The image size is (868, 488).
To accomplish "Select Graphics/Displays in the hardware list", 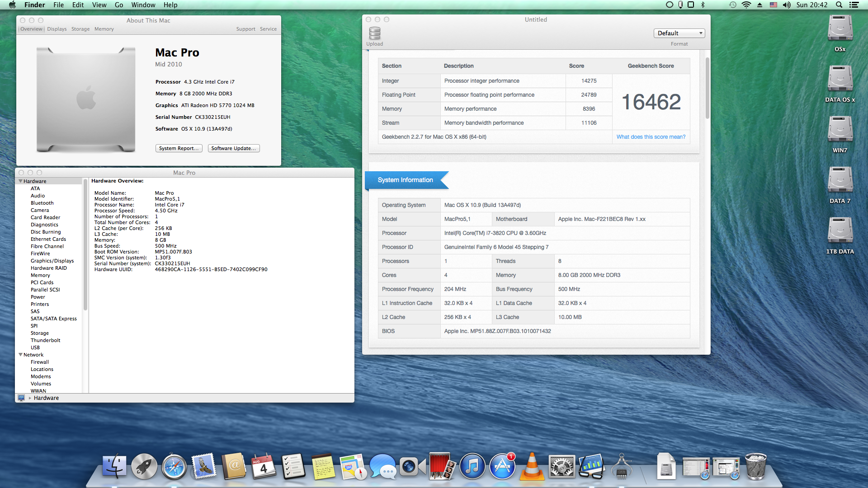I will 52,261.
